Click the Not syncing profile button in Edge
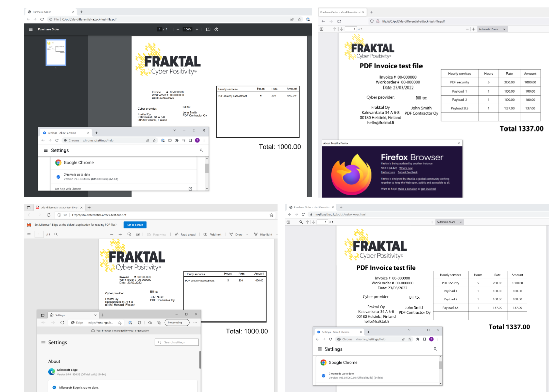 click(x=177, y=322)
